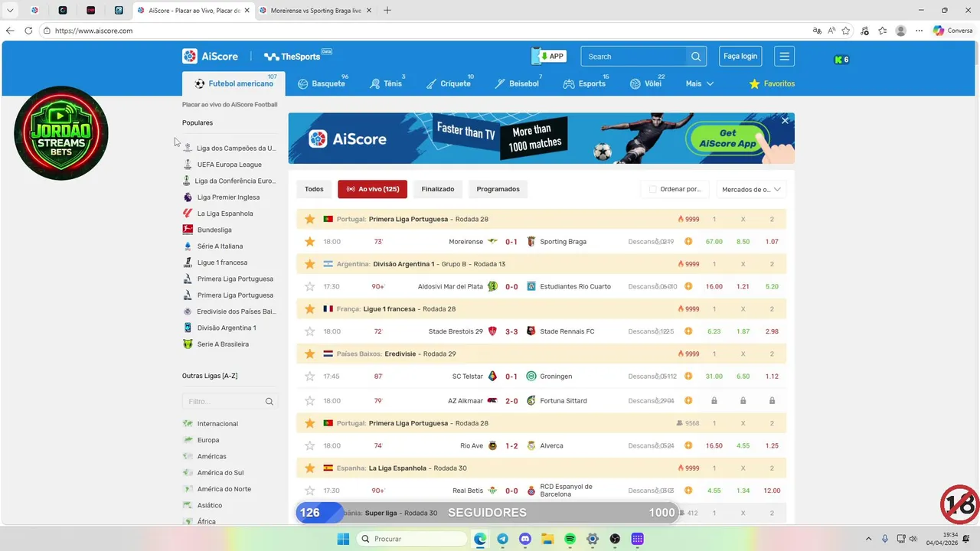Click Moreirense match coin icon

coord(688,242)
